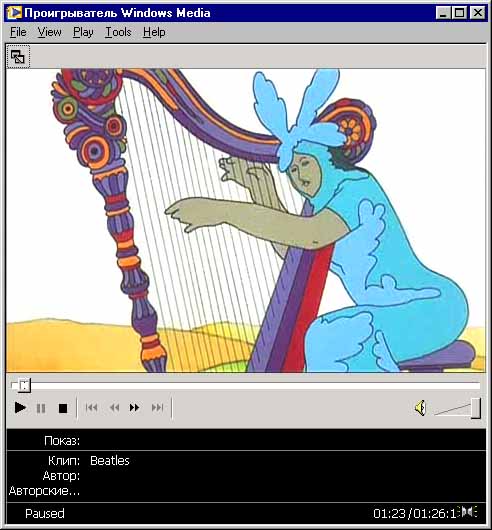Click the stereo sound indicator in status bar
The width and height of the screenshot is (492, 530).
(469, 512)
